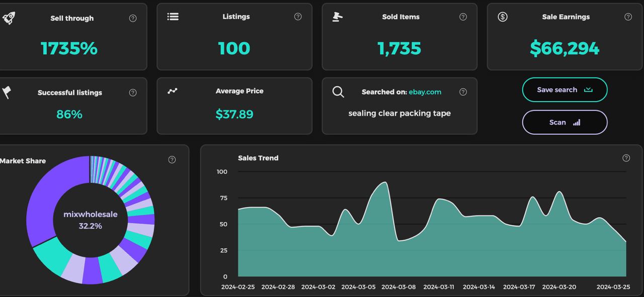Click the Sales Trend chart title
Viewport: 644px width, 297px height.
pyautogui.click(x=258, y=158)
